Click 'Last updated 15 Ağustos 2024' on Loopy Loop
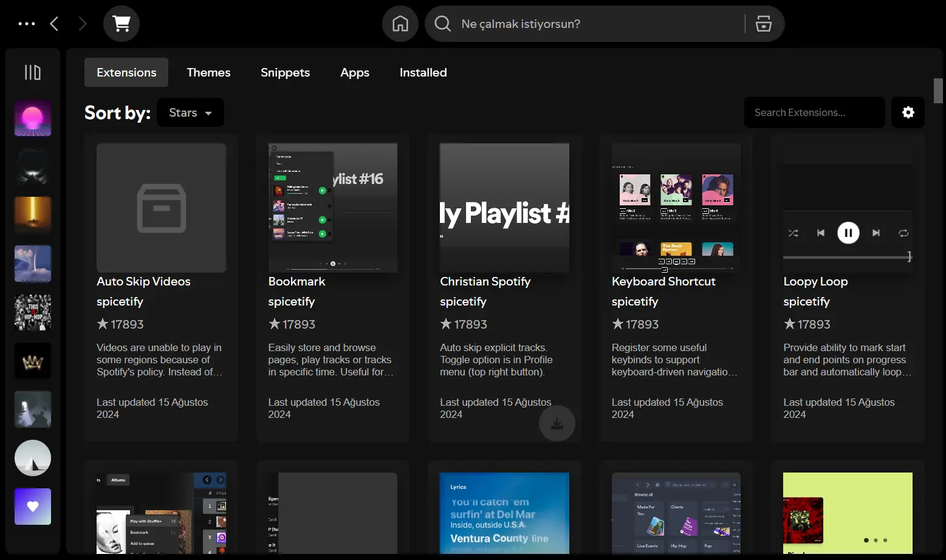946x560 pixels. click(x=839, y=408)
